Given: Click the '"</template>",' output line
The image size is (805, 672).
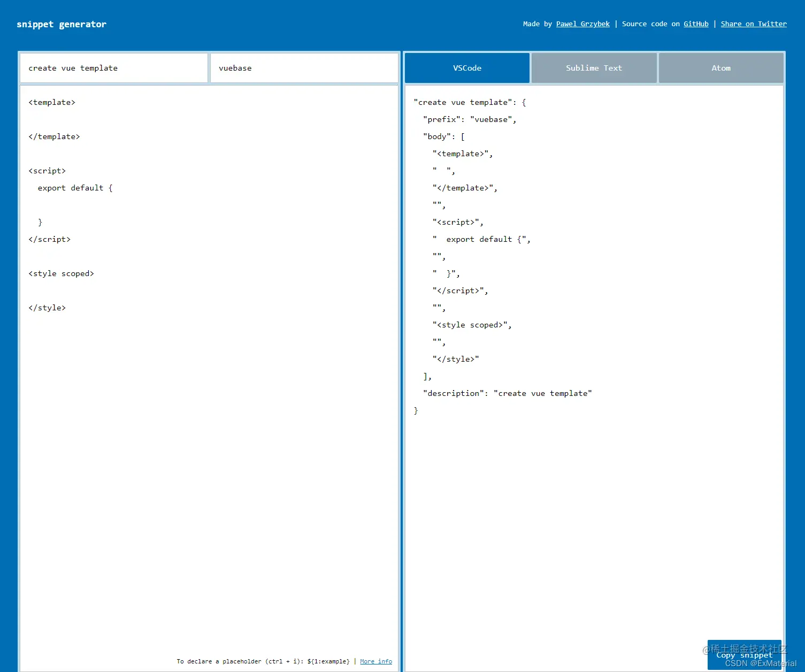Looking at the screenshot, I should (x=465, y=188).
